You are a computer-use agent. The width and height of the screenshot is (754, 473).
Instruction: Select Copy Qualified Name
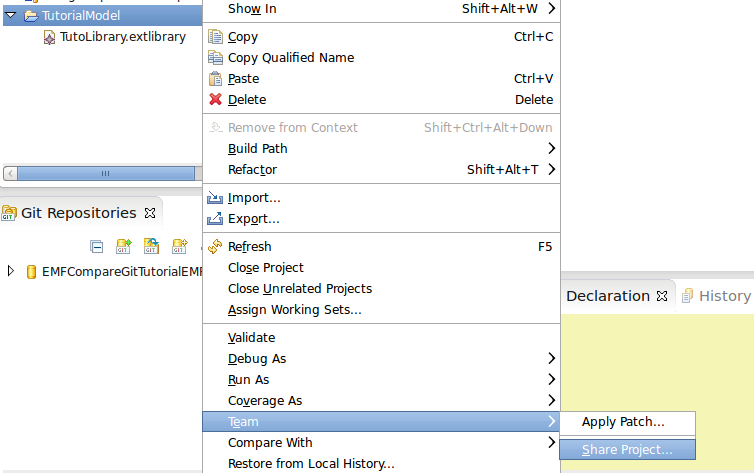[290, 58]
